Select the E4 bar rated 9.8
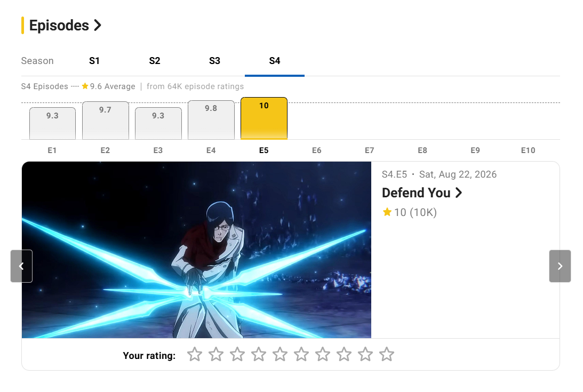Viewport: 583px width, 392px height. click(211, 120)
